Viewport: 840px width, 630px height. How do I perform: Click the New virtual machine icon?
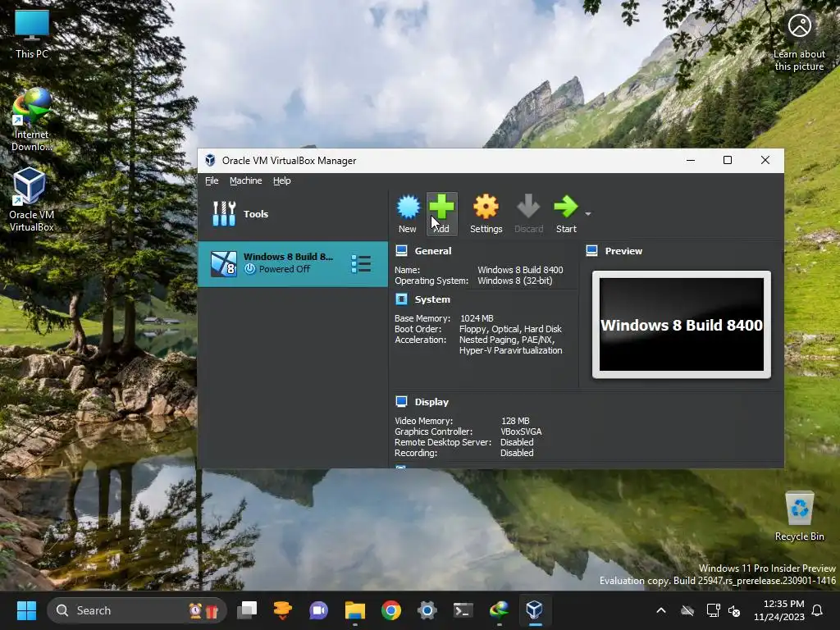pyautogui.click(x=408, y=213)
